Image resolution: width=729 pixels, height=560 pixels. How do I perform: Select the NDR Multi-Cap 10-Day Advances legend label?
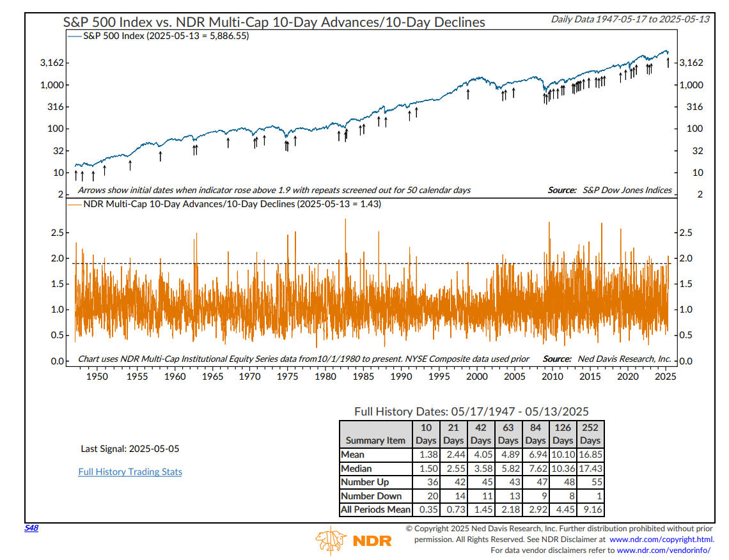click(232, 204)
